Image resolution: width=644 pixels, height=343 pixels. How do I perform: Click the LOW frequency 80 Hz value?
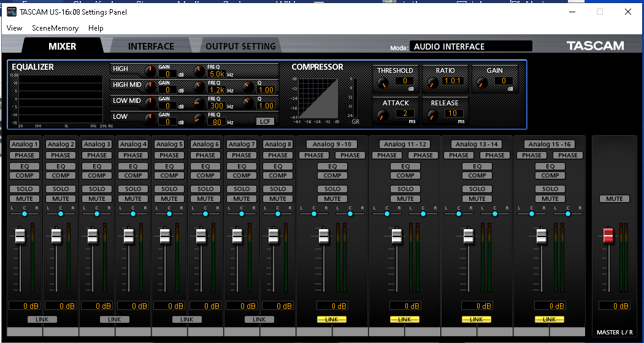pyautogui.click(x=217, y=122)
